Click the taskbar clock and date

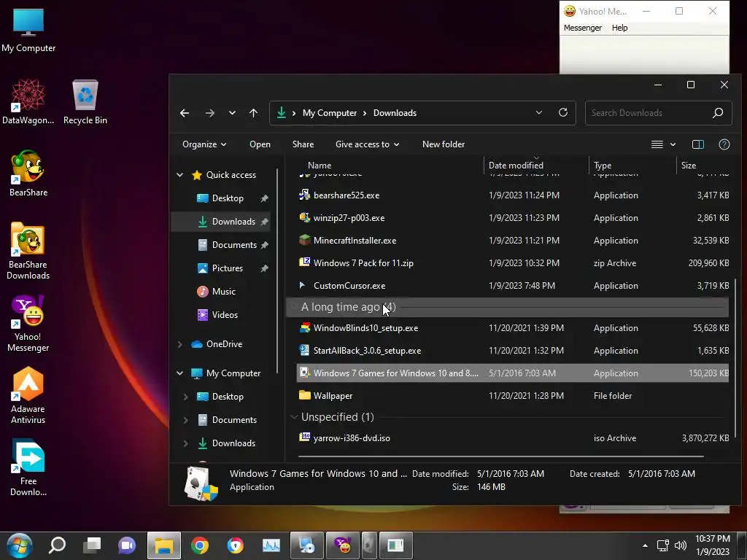[x=712, y=545]
